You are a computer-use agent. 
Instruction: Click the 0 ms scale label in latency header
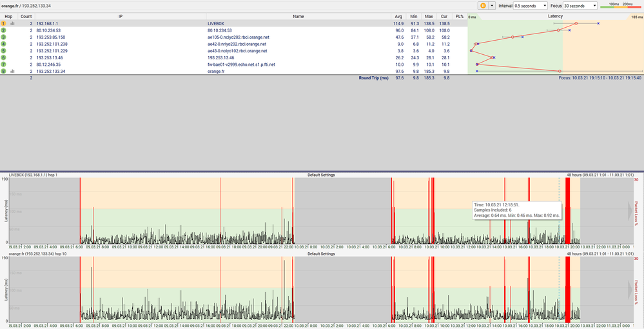click(x=472, y=17)
